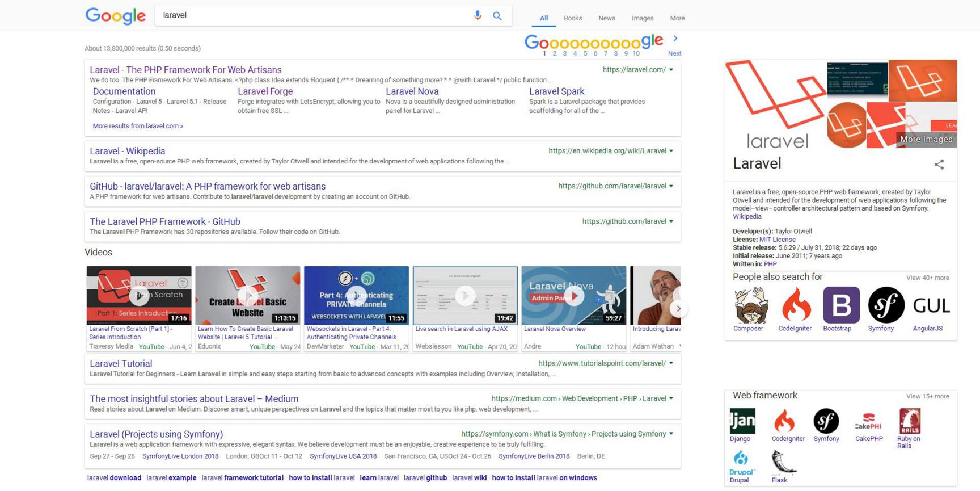The image size is (980, 491).
Task: Open CakePHP icon in Web framework
Action: pos(868,421)
